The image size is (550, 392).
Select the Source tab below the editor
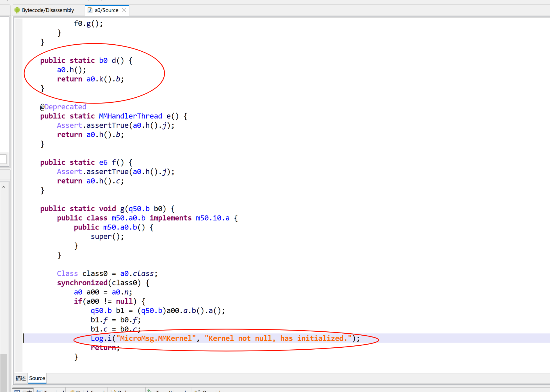[37, 378]
